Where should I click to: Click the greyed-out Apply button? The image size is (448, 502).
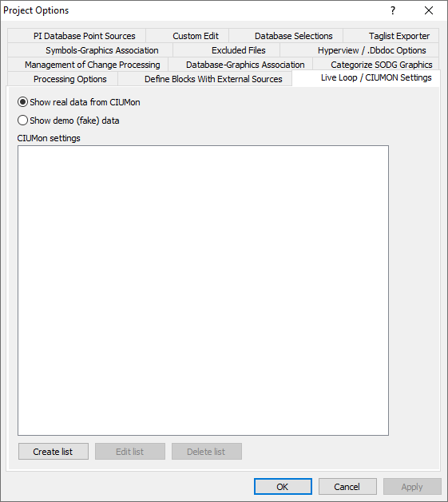[412, 487]
